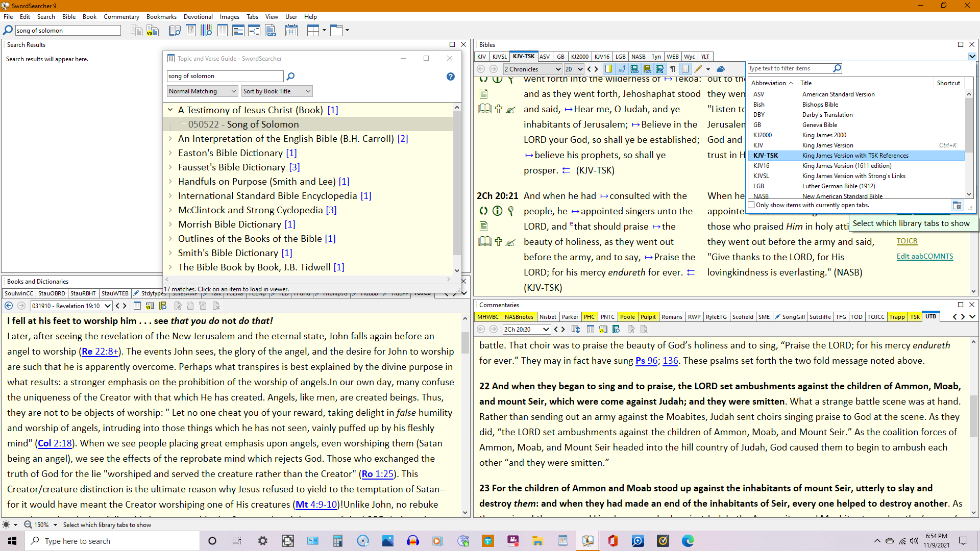Toggle the Ab1 footnote markers button
The image size is (980, 551).
pyautogui.click(x=621, y=69)
